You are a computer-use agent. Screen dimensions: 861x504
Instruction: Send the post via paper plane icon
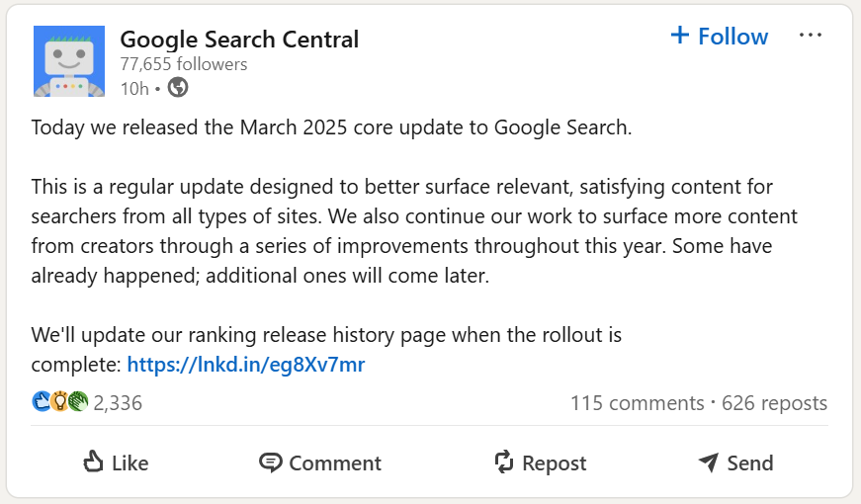708,462
